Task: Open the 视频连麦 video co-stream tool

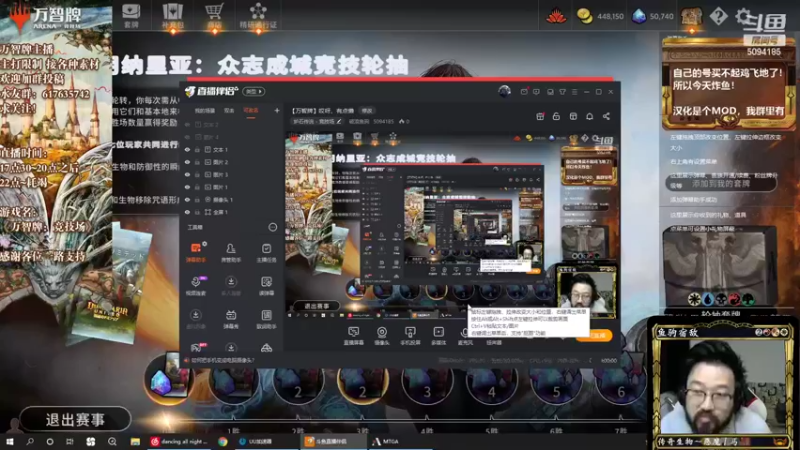Action: click(195, 286)
